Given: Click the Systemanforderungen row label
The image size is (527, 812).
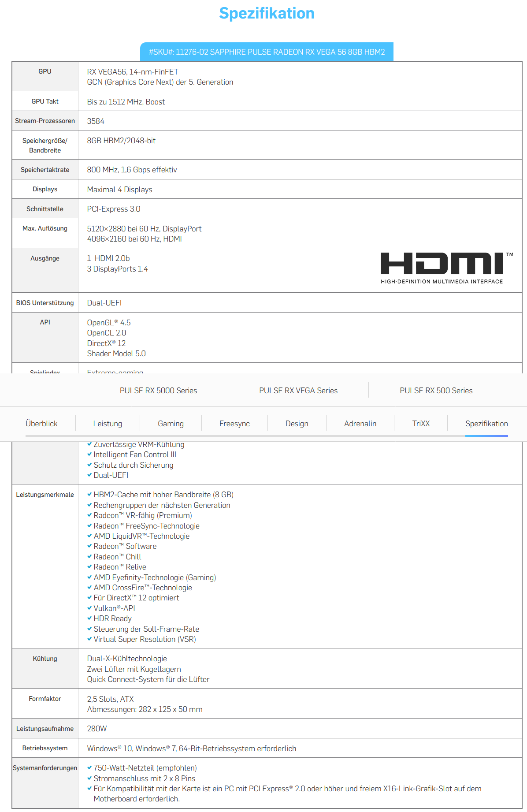Looking at the screenshot, I should click(45, 768).
